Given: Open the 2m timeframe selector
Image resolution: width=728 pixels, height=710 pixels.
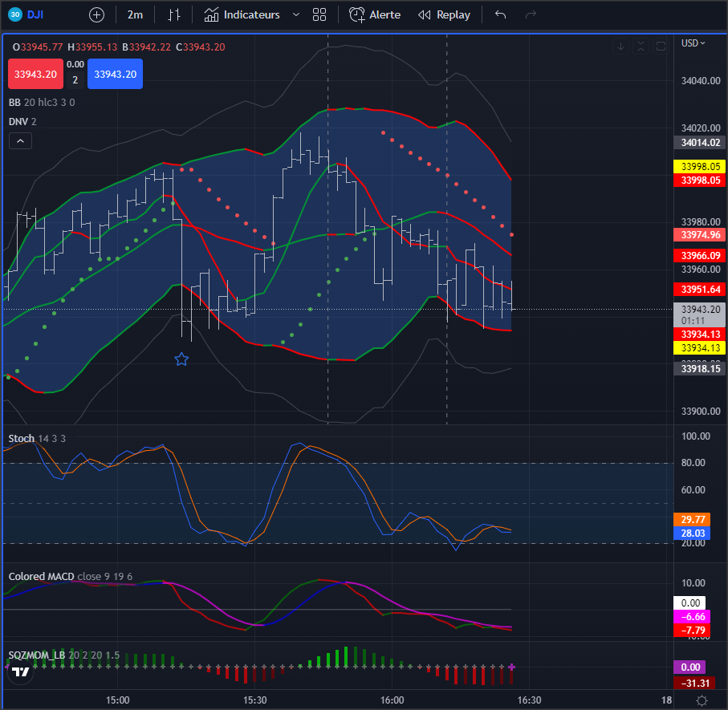Looking at the screenshot, I should [x=135, y=15].
